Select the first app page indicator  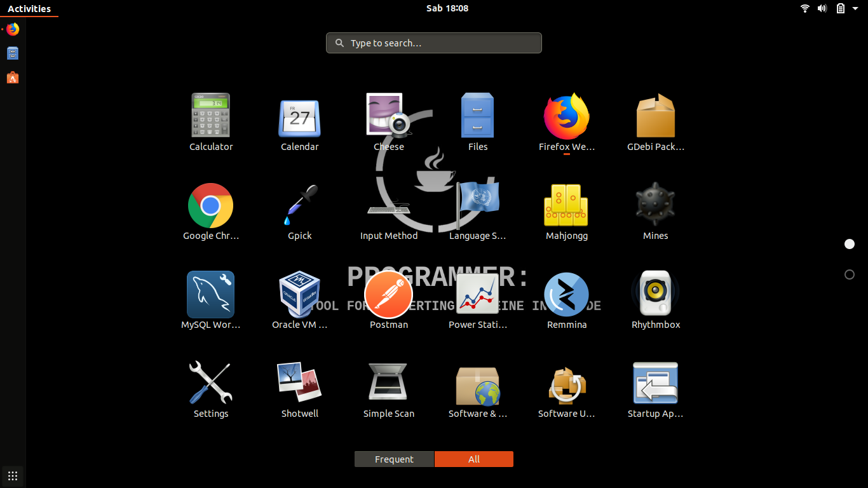tap(850, 244)
